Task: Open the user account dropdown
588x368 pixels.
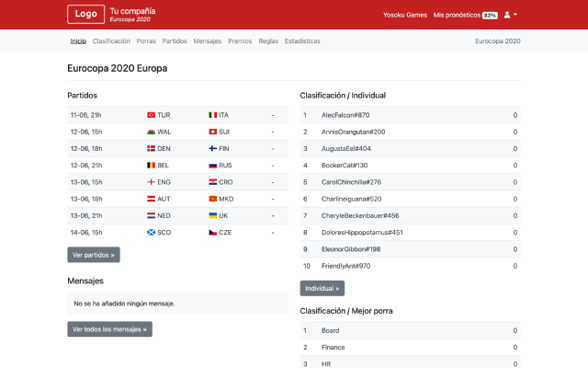Action: pyautogui.click(x=510, y=15)
